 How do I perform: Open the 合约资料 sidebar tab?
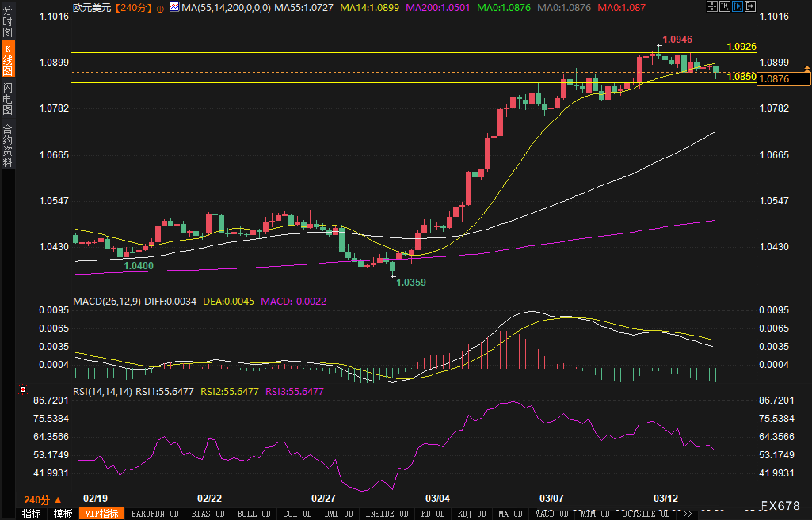click(8, 145)
